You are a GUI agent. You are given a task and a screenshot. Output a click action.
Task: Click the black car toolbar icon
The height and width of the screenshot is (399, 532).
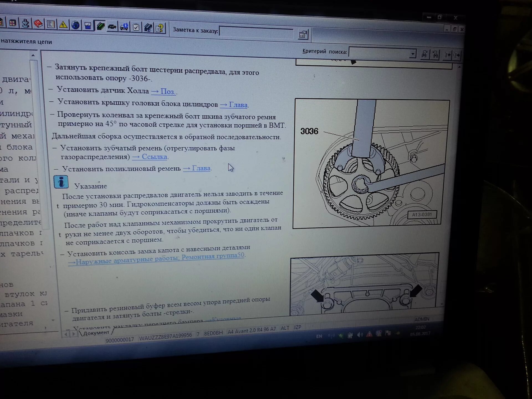pyautogui.click(x=112, y=27)
